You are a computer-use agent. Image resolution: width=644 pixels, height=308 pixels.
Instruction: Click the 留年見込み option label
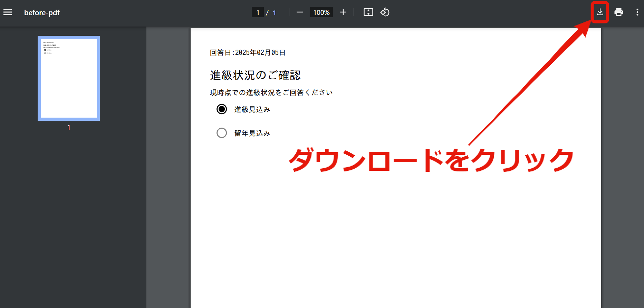point(252,133)
